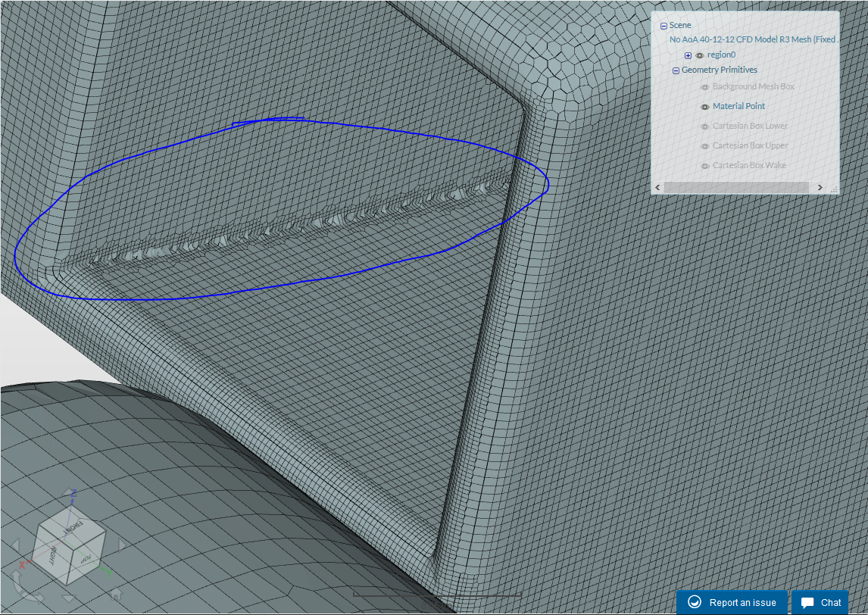The image size is (868, 615).
Task: Click the Report an issue button
Action: click(732, 602)
